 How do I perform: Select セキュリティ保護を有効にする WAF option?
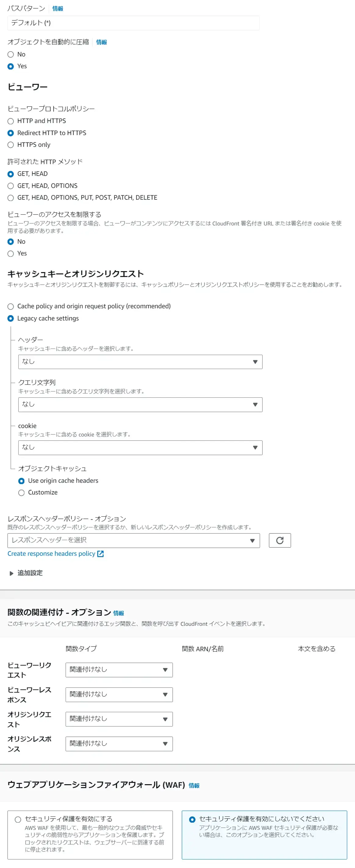18,819
